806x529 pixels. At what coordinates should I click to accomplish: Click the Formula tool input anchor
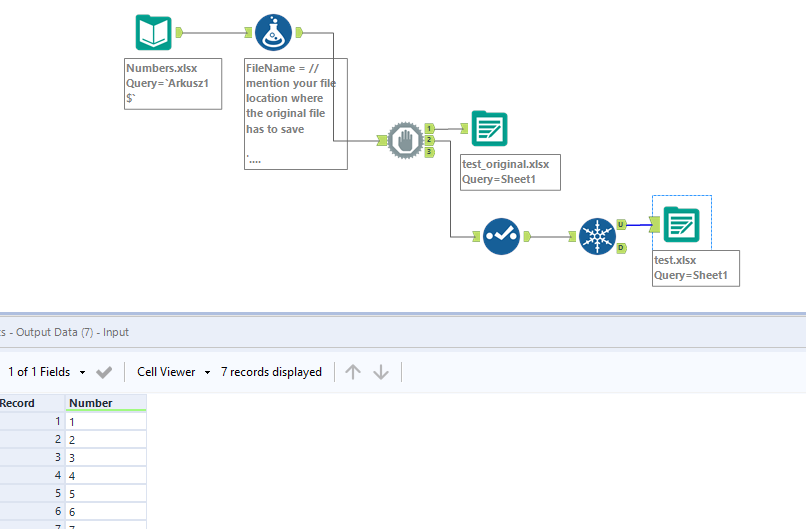click(x=248, y=32)
